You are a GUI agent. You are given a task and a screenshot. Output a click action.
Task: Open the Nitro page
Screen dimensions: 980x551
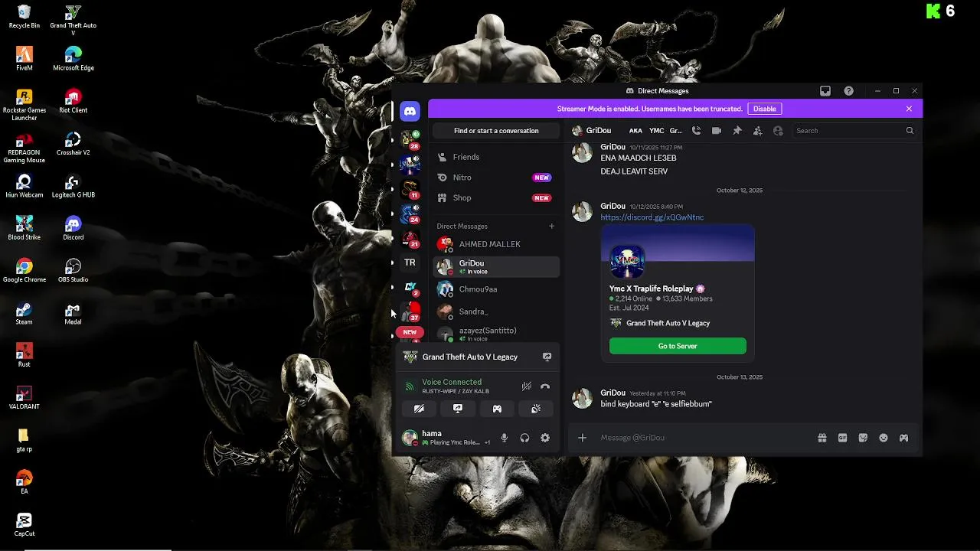tap(496, 178)
